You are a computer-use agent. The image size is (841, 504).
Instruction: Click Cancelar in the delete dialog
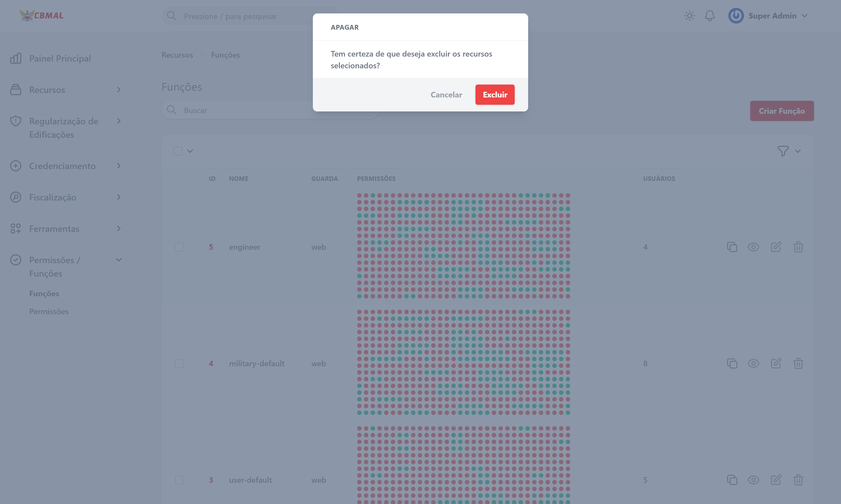[x=446, y=95]
